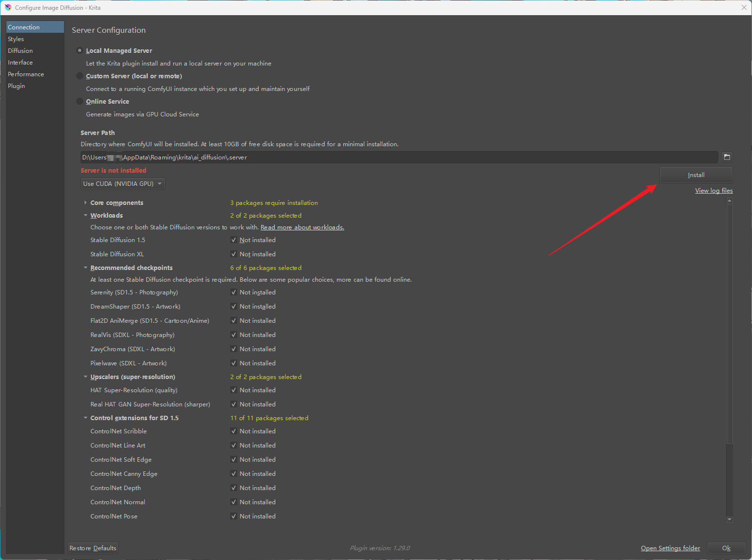The width and height of the screenshot is (752, 560).
Task: Click inside the Server Path text field
Action: coord(399,157)
